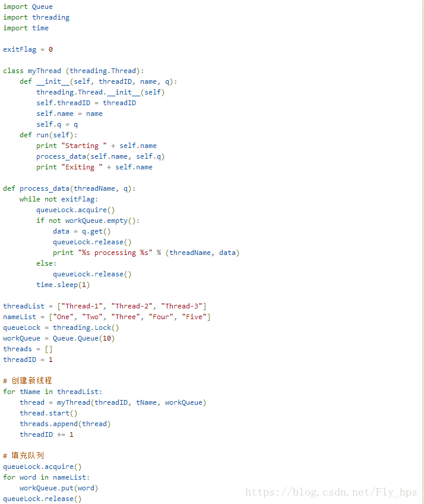Click 'data = q.get()' line
Viewport: 424px width, 504px height.
click(82, 231)
